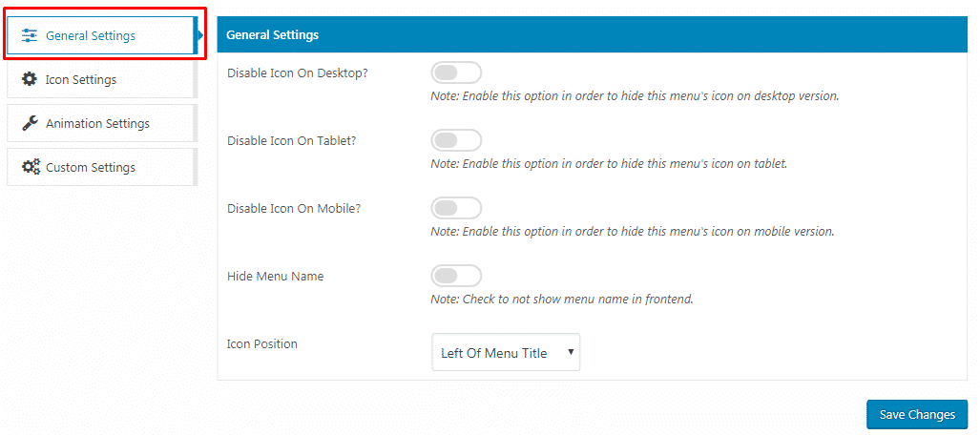
Task: Click the wrench icon next to Animation Settings
Action: (30, 123)
